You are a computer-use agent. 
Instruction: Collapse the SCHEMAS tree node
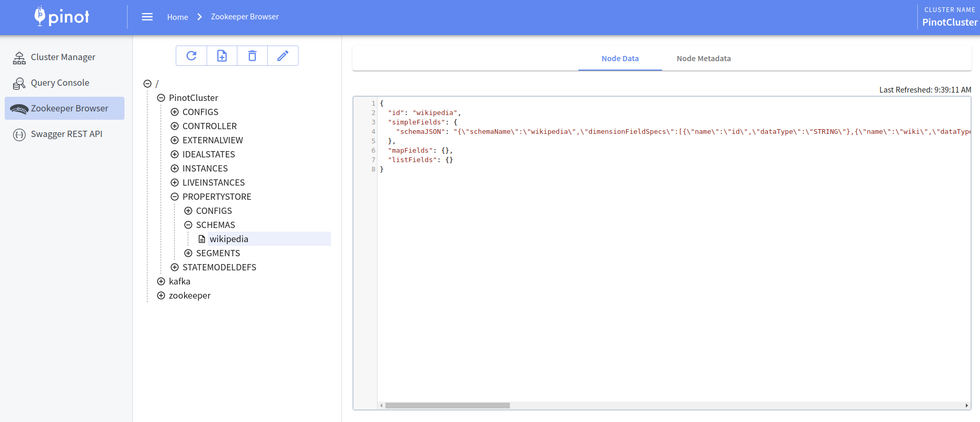188,225
